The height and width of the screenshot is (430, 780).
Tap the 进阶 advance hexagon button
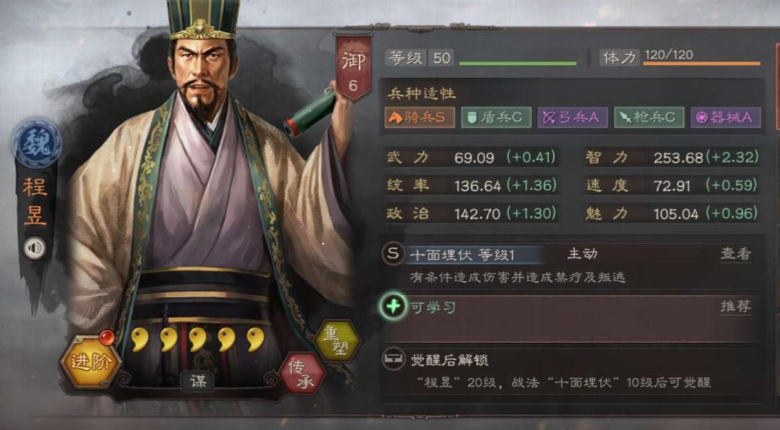(x=90, y=362)
